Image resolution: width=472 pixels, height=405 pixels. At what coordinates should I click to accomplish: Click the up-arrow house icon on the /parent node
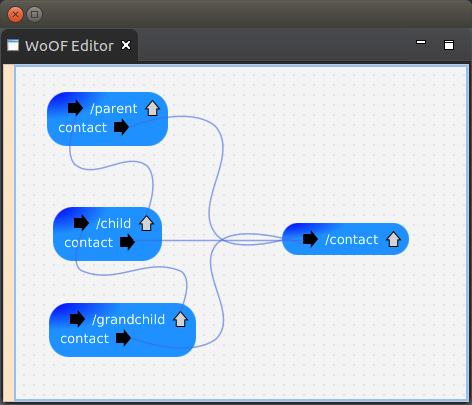point(152,108)
